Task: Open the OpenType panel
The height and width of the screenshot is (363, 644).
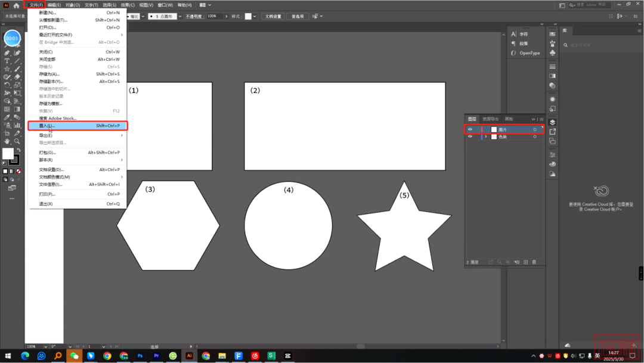Action: pos(525,53)
